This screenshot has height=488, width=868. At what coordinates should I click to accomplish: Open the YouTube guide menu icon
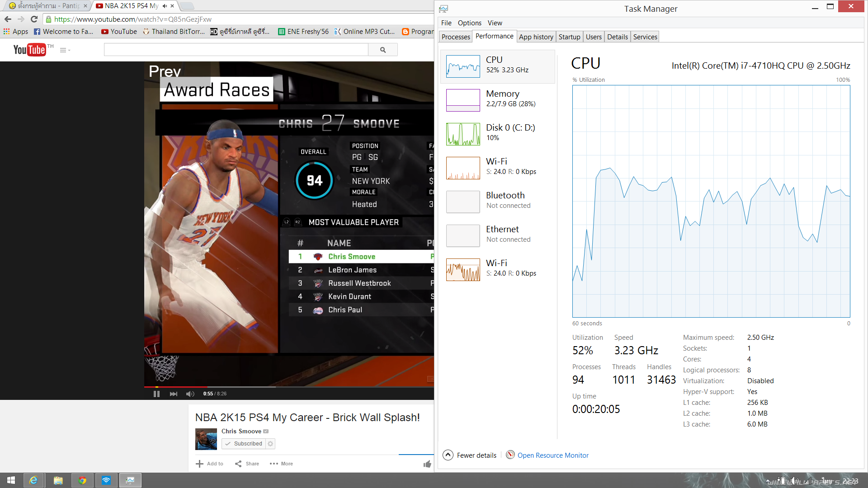coord(65,50)
